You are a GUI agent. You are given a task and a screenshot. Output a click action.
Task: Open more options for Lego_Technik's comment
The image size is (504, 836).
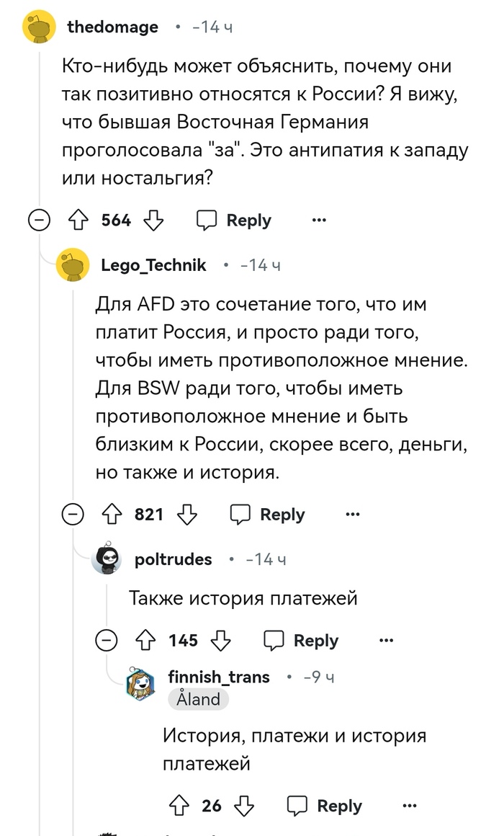coord(352,515)
